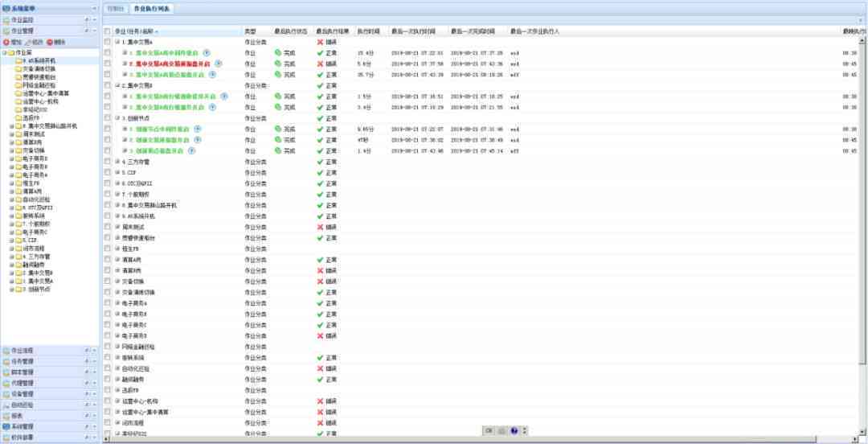Click the pin icon on 作业监控 panel header

[x=87, y=20]
